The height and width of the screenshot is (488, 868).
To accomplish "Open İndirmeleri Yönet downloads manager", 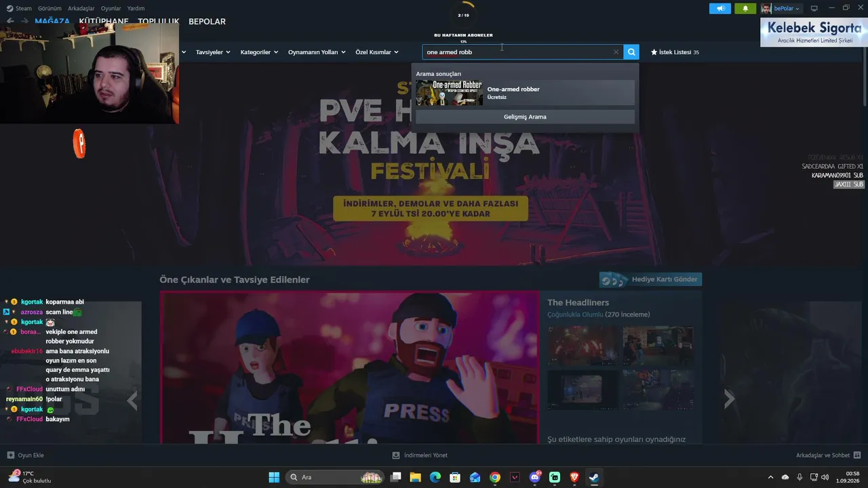I will [x=420, y=455].
